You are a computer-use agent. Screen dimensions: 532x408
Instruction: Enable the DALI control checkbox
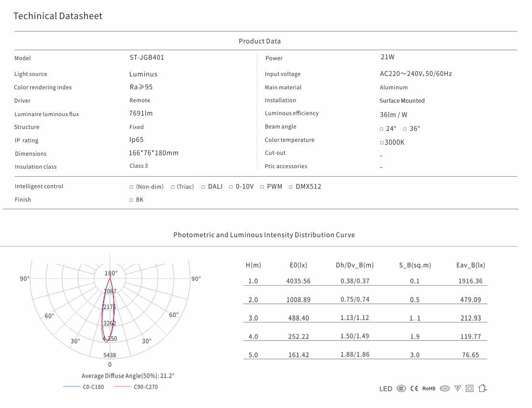click(x=203, y=187)
